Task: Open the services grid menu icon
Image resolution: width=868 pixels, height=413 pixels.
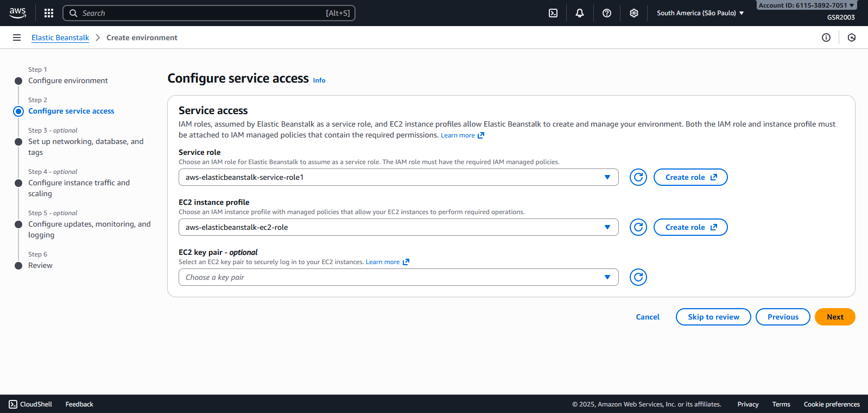Action: 49,13
